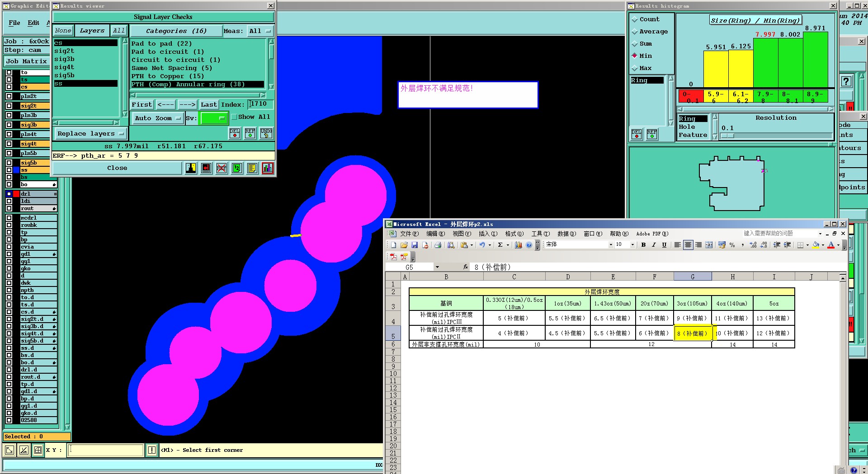Select PTH to Copper (15) category
Viewport: 868px width, 474px height.
168,76
